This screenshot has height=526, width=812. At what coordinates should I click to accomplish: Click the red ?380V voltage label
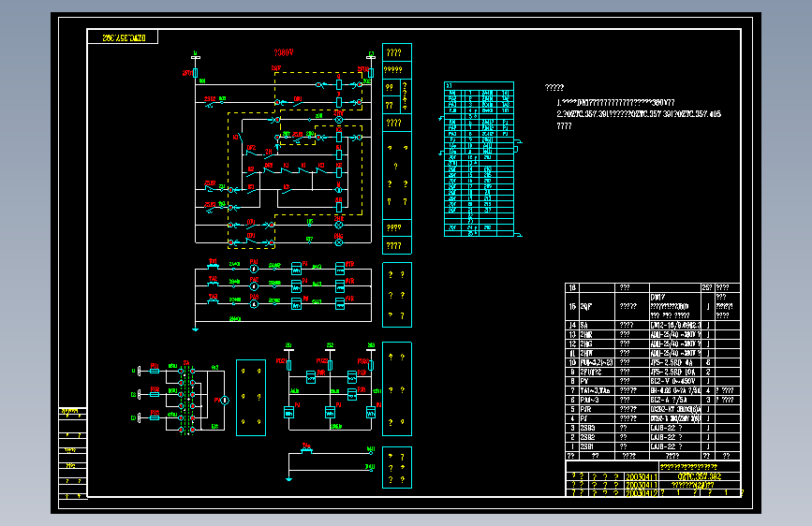(x=283, y=52)
